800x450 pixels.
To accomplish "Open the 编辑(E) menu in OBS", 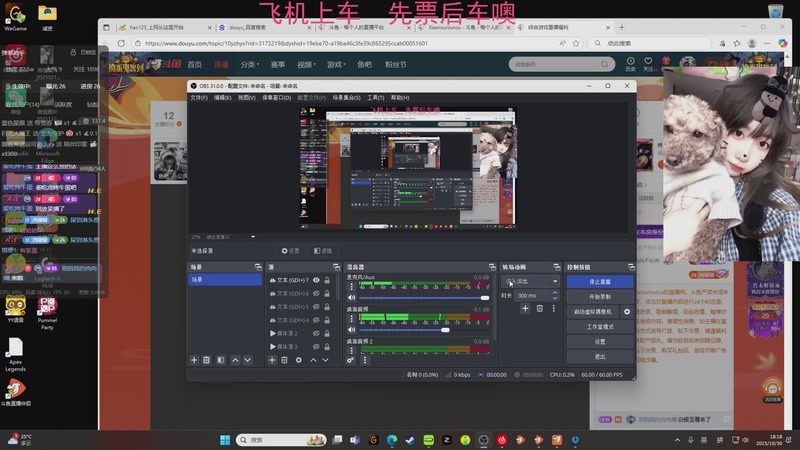I will coord(222,97).
